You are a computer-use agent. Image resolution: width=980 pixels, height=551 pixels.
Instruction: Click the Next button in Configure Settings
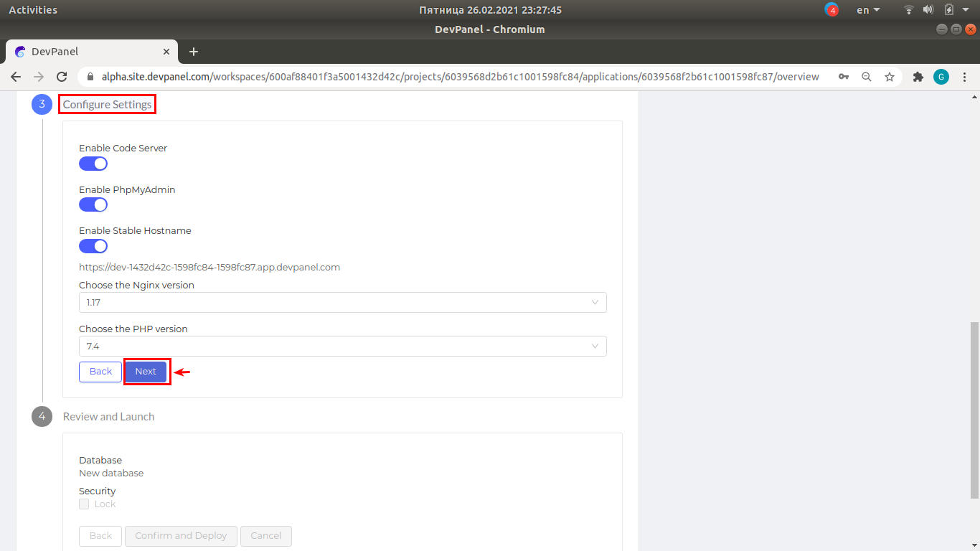[146, 372]
